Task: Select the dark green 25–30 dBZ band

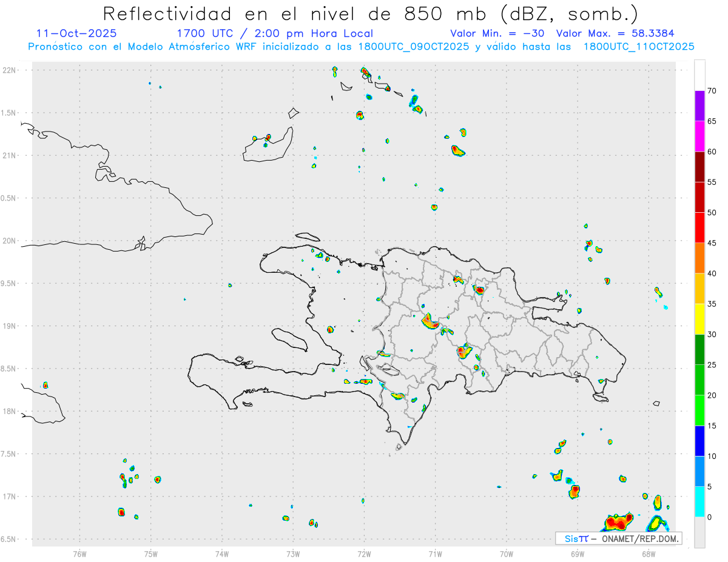Action: 699,350
